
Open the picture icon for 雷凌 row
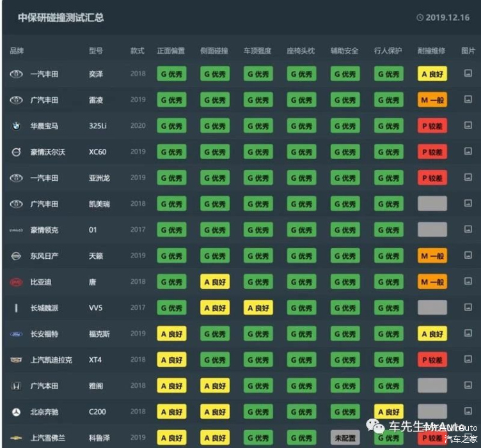click(x=468, y=99)
